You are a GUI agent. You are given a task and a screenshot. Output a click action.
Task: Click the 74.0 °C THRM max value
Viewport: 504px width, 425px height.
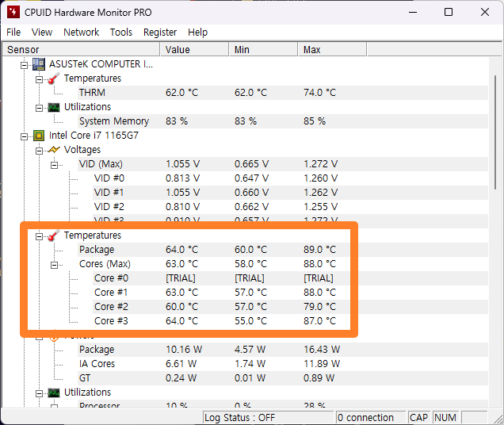(x=320, y=93)
